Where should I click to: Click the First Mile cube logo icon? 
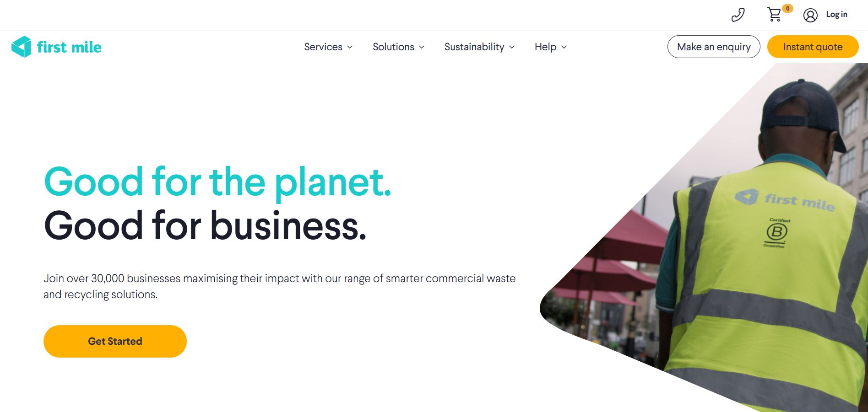[21, 47]
